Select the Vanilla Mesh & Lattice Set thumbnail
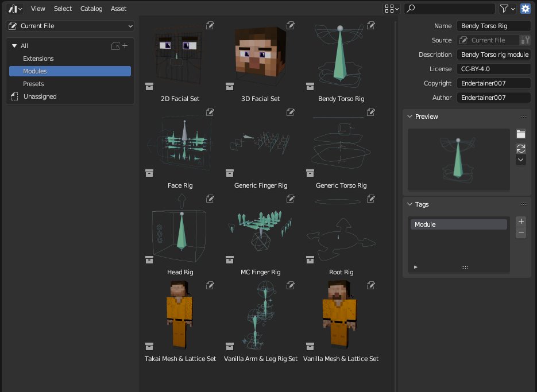537x392 pixels. (341, 316)
